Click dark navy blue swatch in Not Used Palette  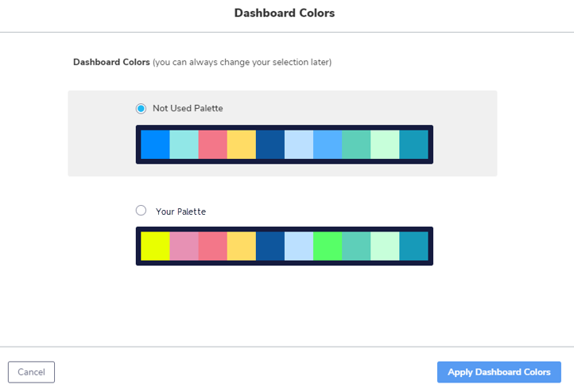(270, 145)
